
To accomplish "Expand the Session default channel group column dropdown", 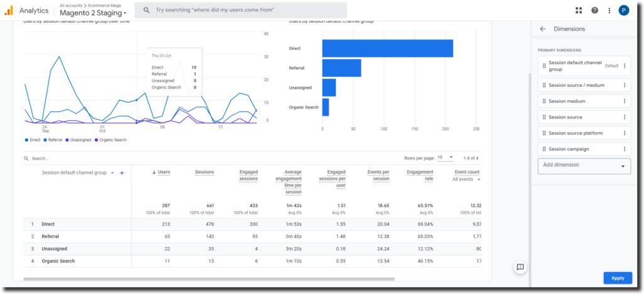I will pyautogui.click(x=113, y=172).
